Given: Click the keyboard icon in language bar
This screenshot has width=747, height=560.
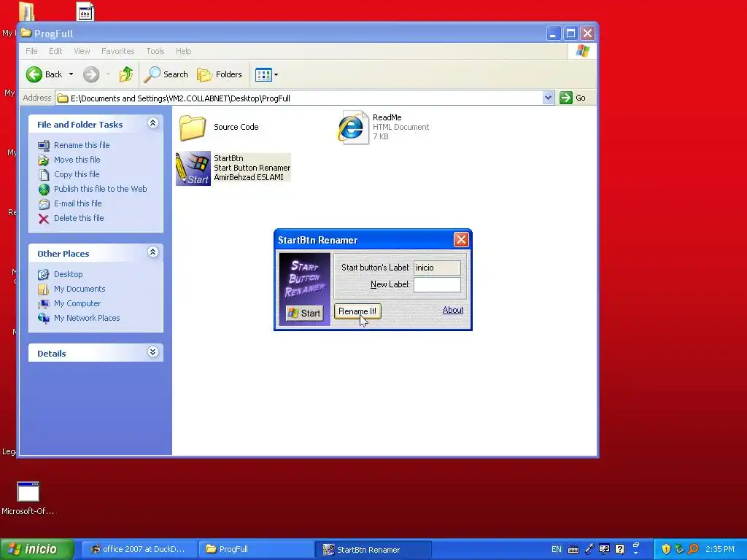Looking at the screenshot, I should pyautogui.click(x=573, y=550).
